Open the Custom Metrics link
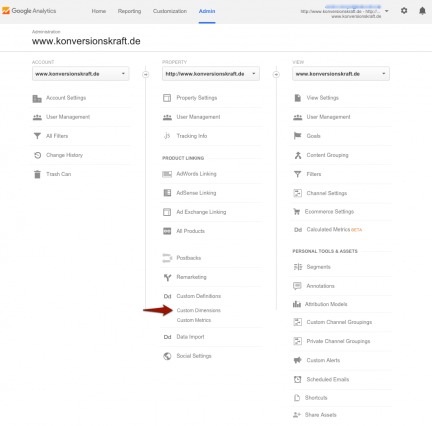The width and height of the screenshot is (432, 426). pyautogui.click(x=194, y=320)
